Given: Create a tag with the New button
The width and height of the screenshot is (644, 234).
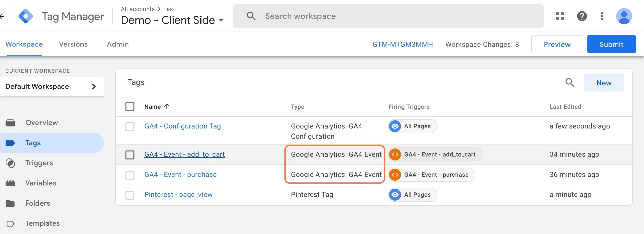Looking at the screenshot, I should click(604, 83).
